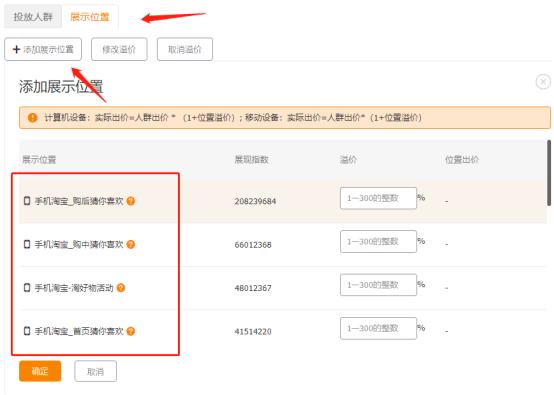Click the 展现指数 column header
Screen dimensions: 554x395
pos(252,159)
